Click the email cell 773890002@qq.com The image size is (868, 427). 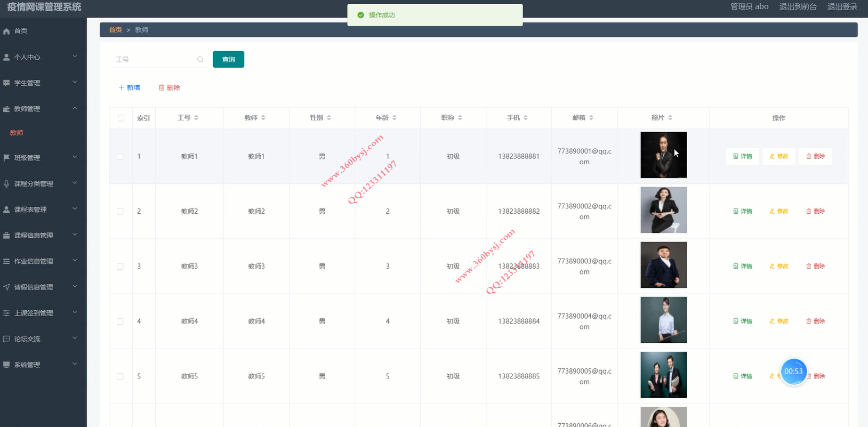[x=584, y=211]
